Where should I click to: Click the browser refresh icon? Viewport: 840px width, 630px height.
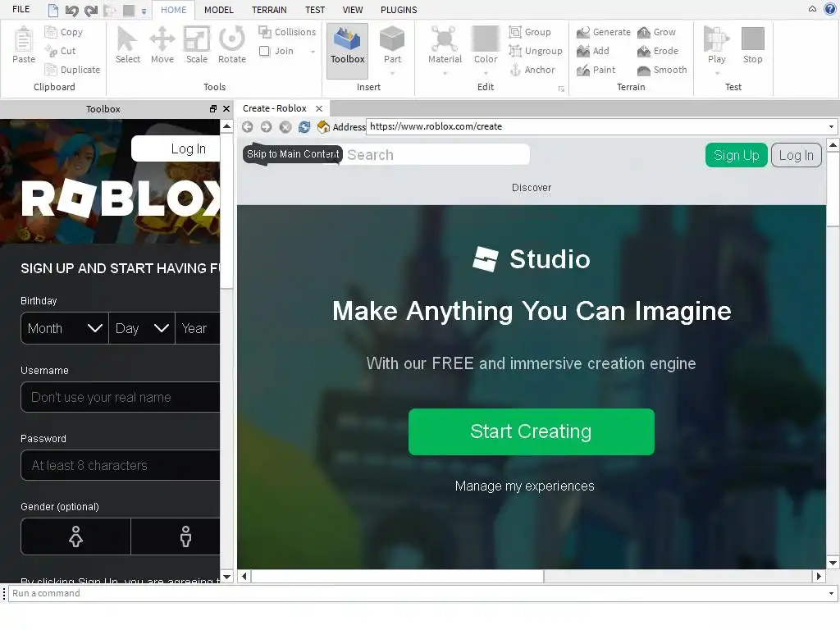tap(304, 126)
